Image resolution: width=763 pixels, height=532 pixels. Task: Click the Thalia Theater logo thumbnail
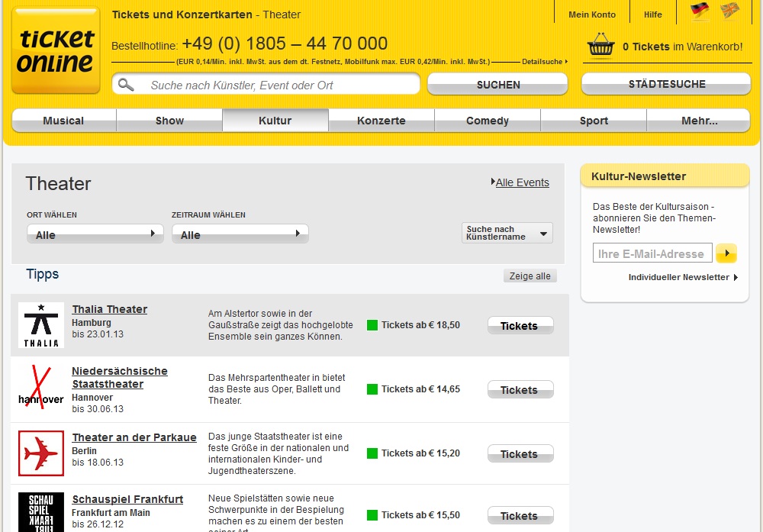click(x=41, y=325)
